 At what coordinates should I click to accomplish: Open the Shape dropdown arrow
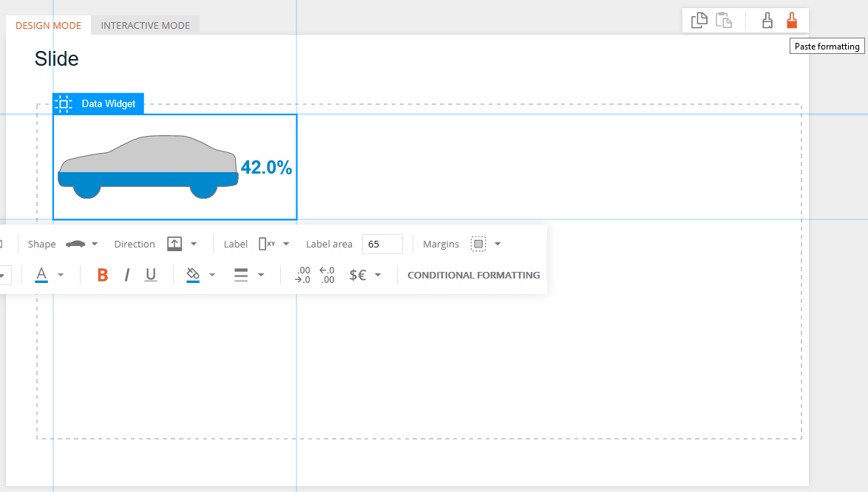coord(95,244)
